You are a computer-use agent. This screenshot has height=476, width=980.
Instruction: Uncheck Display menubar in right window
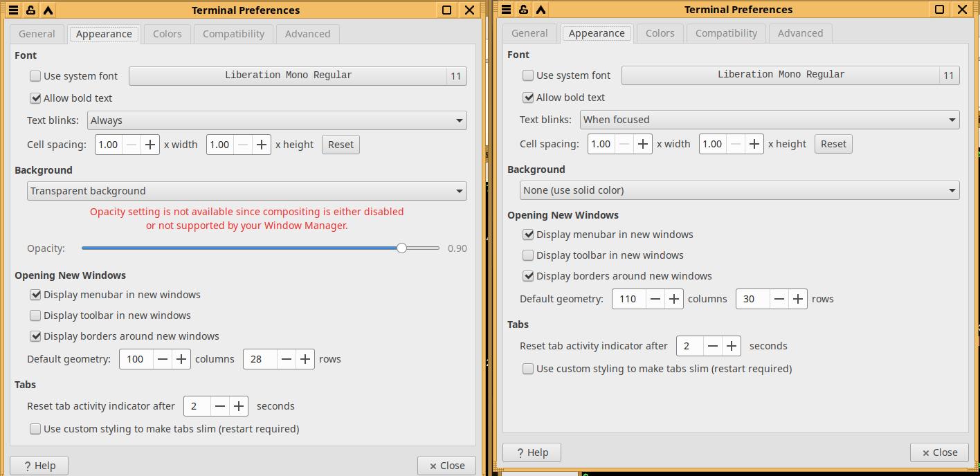[528, 235]
